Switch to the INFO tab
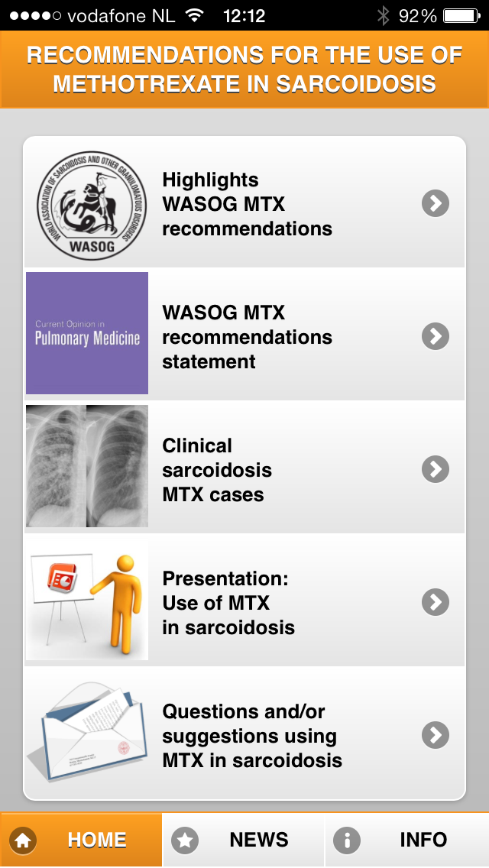 pyautogui.click(x=423, y=840)
